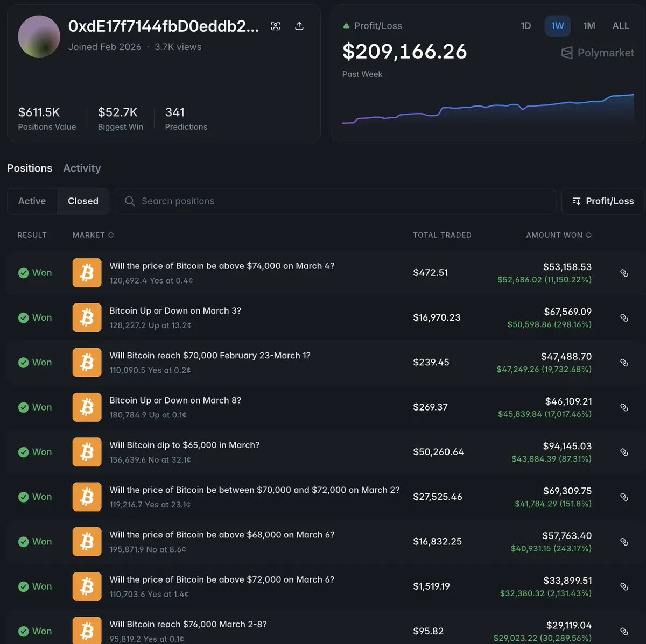Open the Activity tab
646x644 pixels.
pos(82,168)
